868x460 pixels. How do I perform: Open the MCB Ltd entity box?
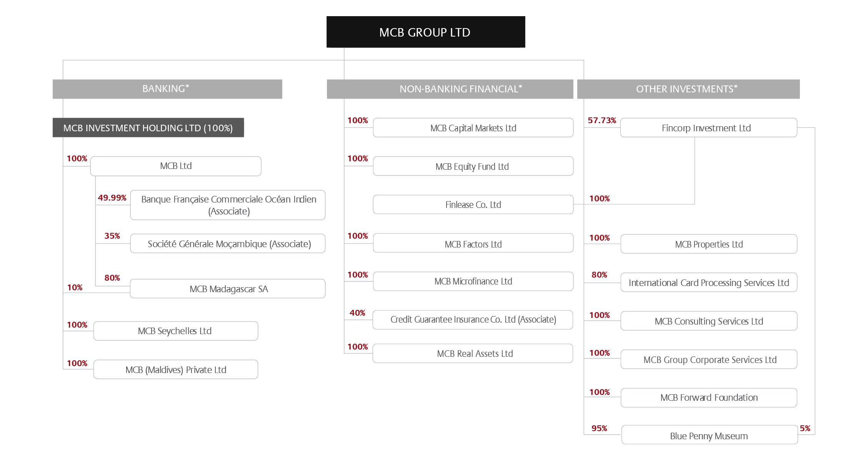click(176, 166)
